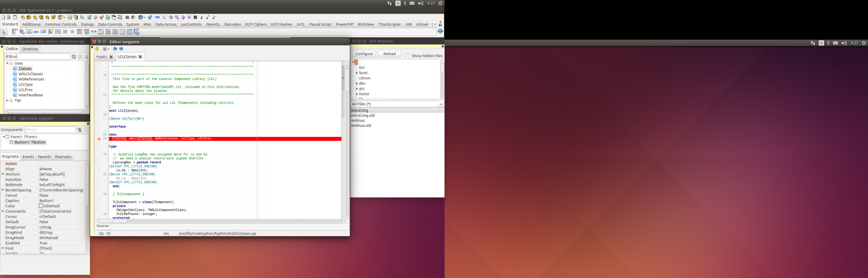This screenshot has height=278, width=868.
Task: Click the Componenti filter input field
Action: coord(50,130)
